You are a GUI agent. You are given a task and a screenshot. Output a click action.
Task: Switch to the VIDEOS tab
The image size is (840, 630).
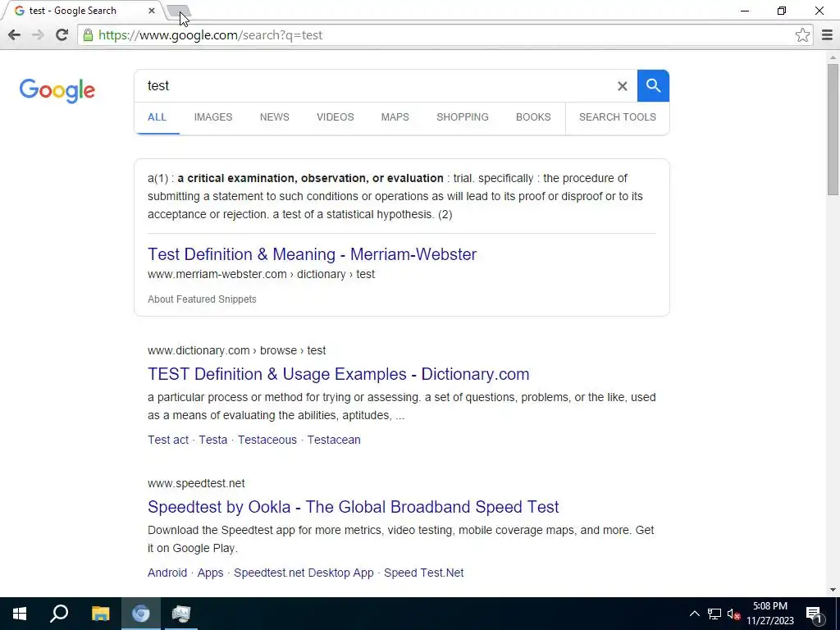[x=336, y=116]
